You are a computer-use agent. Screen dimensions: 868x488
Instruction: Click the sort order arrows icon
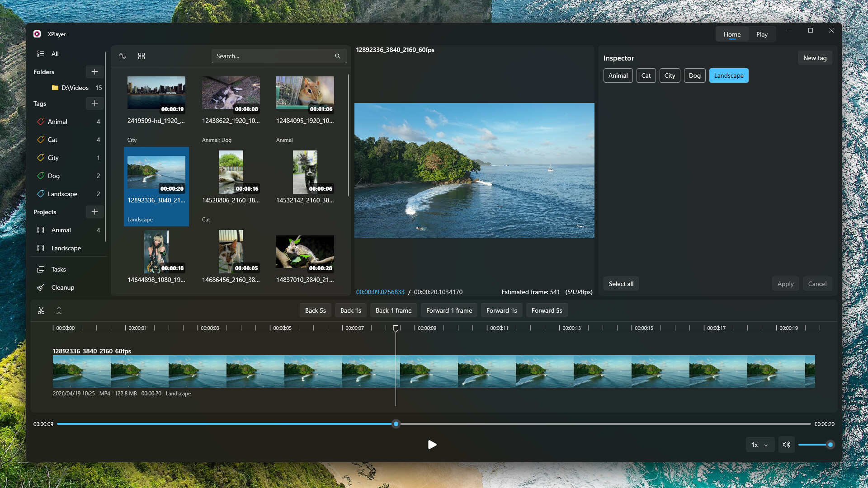coord(123,56)
